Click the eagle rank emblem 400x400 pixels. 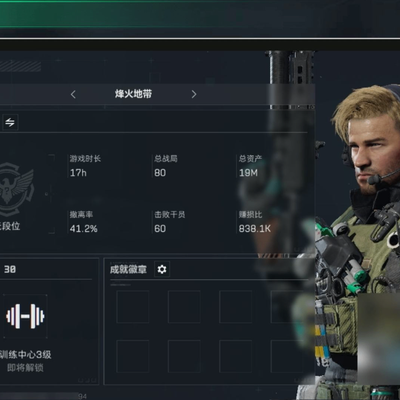[15, 189]
